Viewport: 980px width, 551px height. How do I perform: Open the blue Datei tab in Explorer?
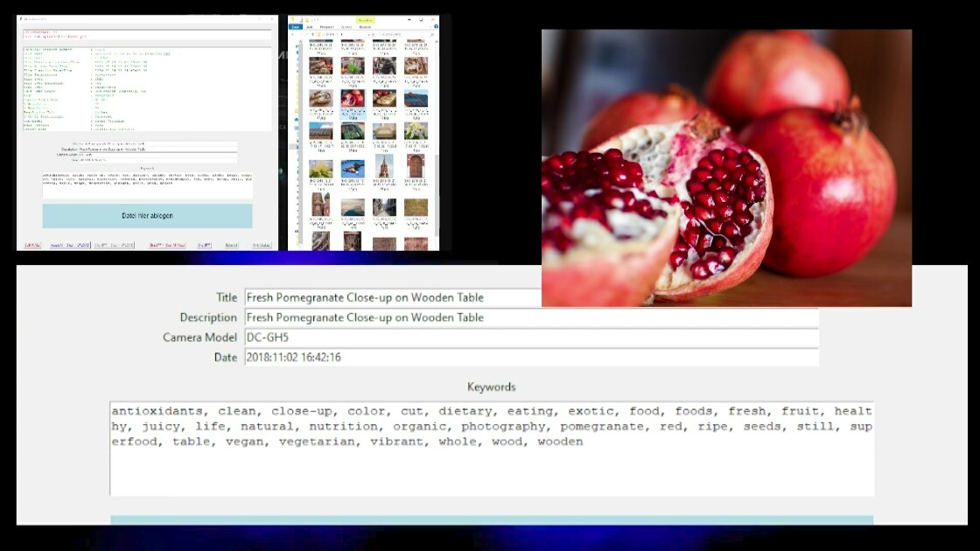[x=295, y=27]
